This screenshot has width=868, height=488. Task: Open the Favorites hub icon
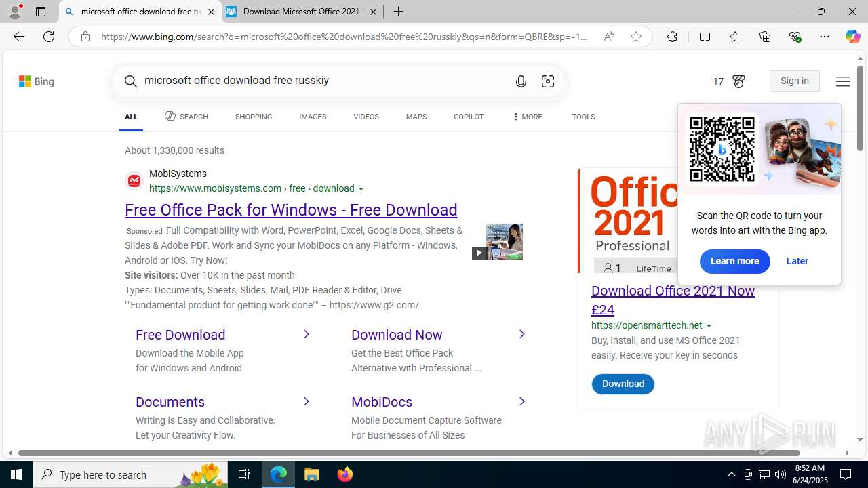pyautogui.click(x=735, y=37)
